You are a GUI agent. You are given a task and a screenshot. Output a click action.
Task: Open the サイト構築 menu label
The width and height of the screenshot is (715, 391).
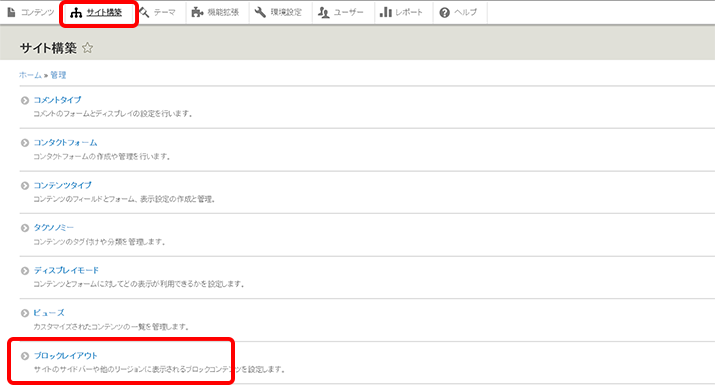point(104,13)
